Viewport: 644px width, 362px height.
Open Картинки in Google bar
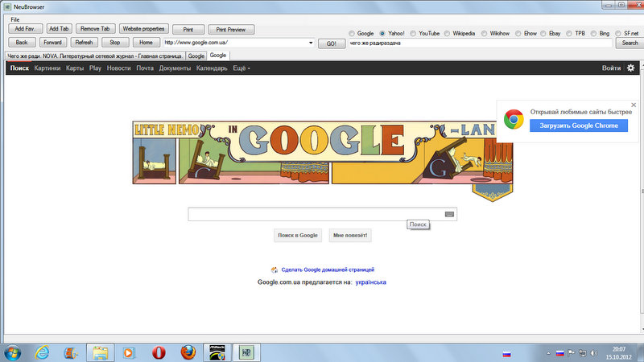[x=47, y=68]
